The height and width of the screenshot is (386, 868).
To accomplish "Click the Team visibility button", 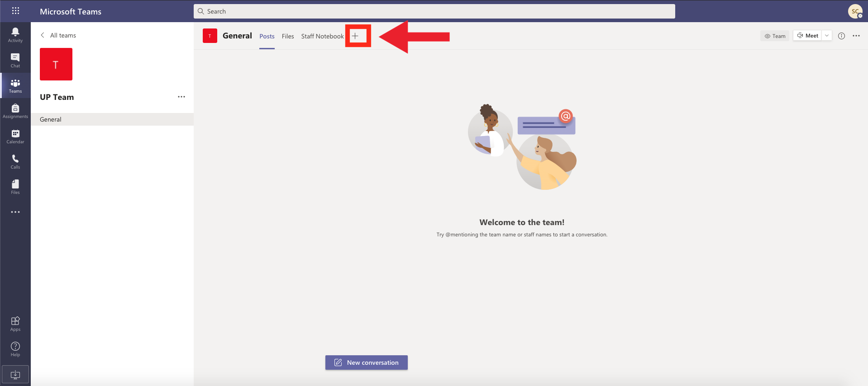I will click(775, 36).
